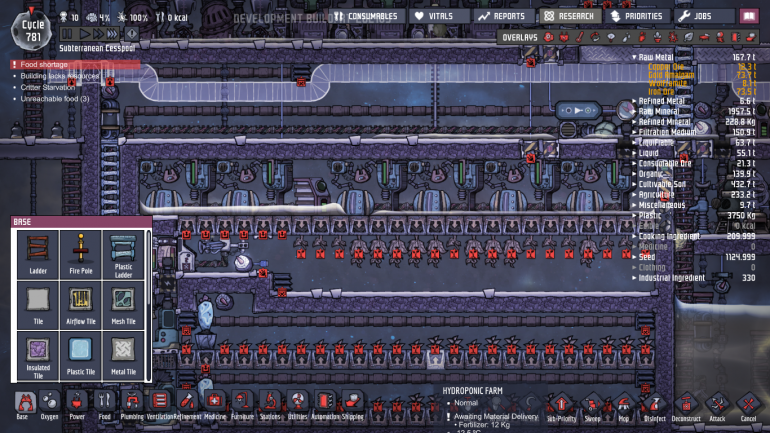
Task: Open the Shipping build category
Action: (353, 405)
